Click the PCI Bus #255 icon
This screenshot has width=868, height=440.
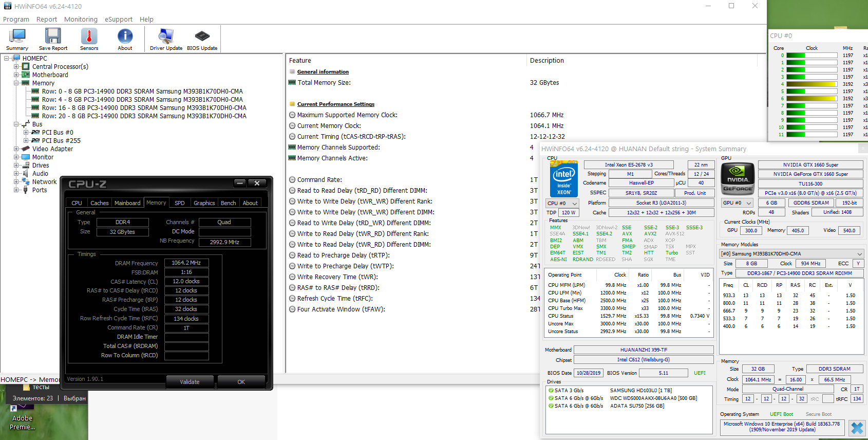pyautogui.click(x=35, y=140)
